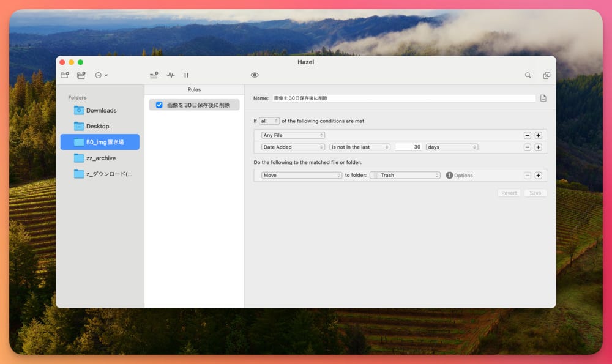The image size is (612, 364).
Task: Open the Date Added attribute dropdown
Action: pos(293,147)
